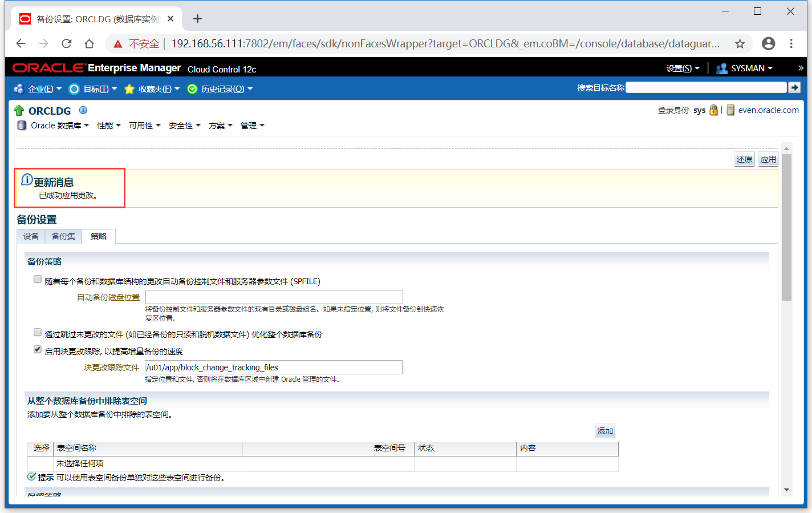Open the 安全性 menu
The height and width of the screenshot is (513, 812).
pyautogui.click(x=185, y=126)
